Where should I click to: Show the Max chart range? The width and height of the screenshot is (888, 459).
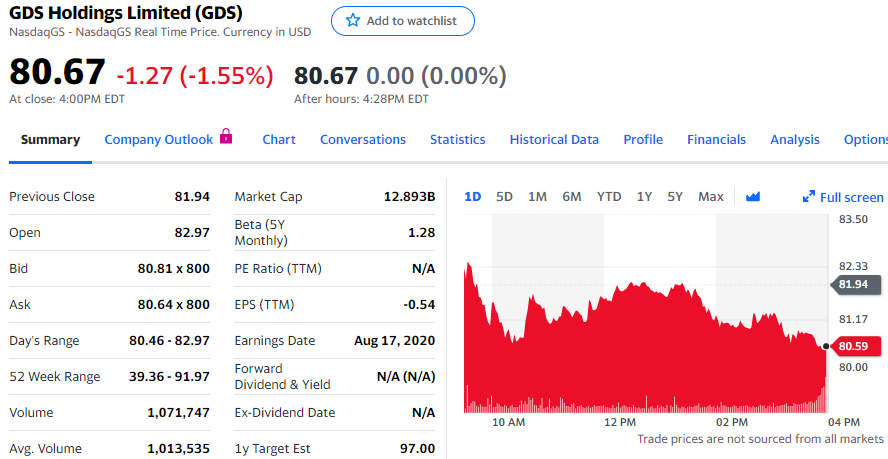click(710, 197)
